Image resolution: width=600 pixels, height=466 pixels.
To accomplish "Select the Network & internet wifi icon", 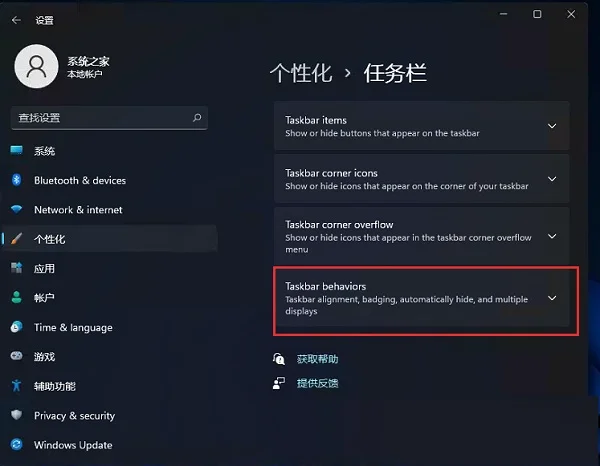I will coord(16,209).
